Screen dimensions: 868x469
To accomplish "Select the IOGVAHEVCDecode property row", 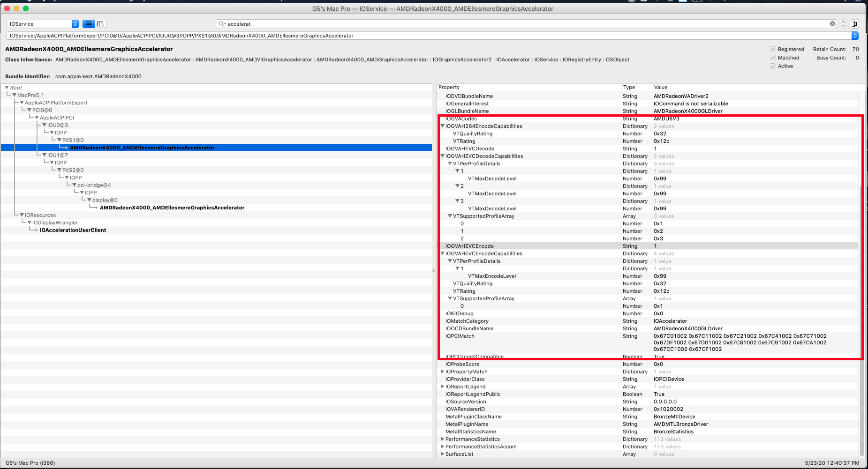I will click(x=648, y=149).
